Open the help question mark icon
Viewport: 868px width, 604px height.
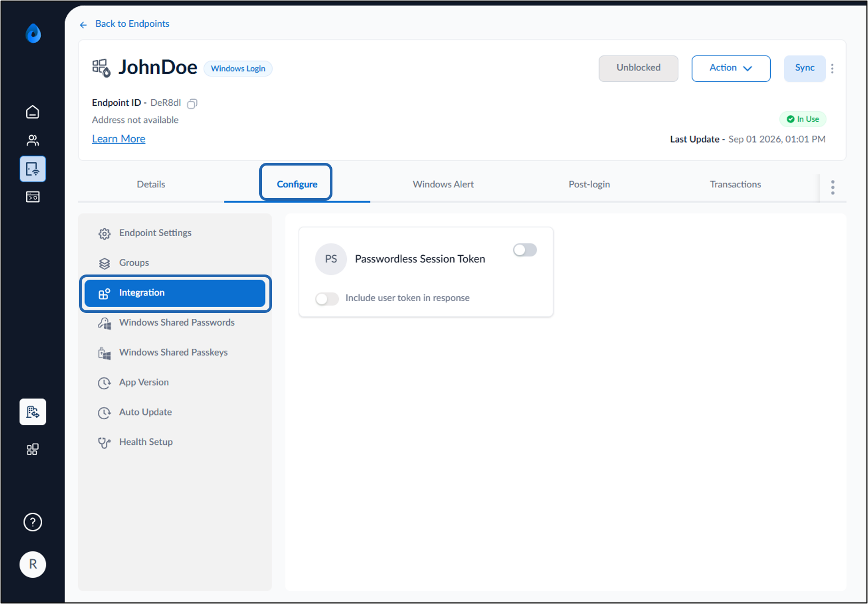(33, 522)
